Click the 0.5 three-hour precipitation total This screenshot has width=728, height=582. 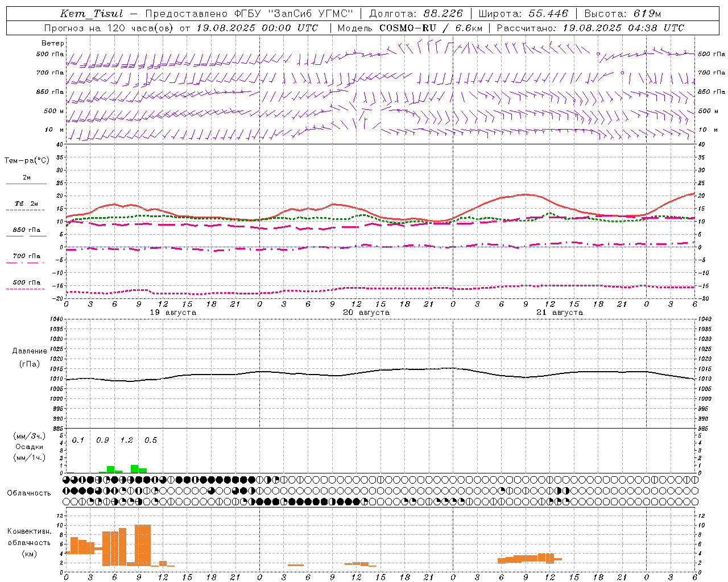tap(151, 440)
